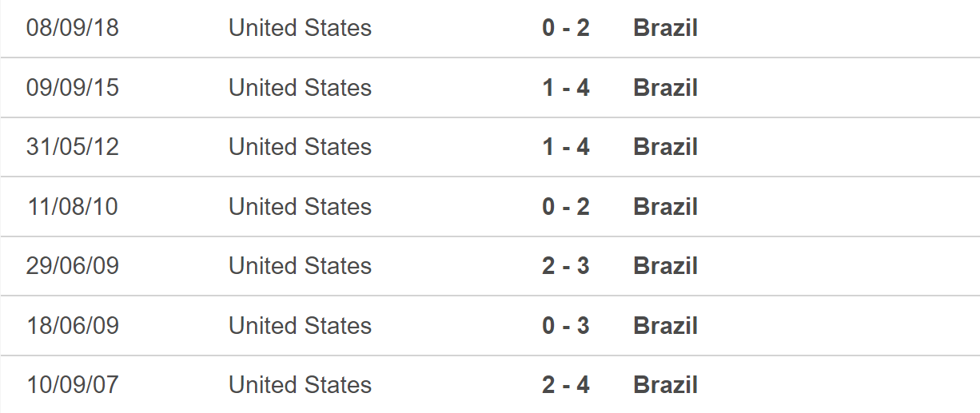
Task: Click the 0 - 2 score from 11/08/10
Action: 566,206
